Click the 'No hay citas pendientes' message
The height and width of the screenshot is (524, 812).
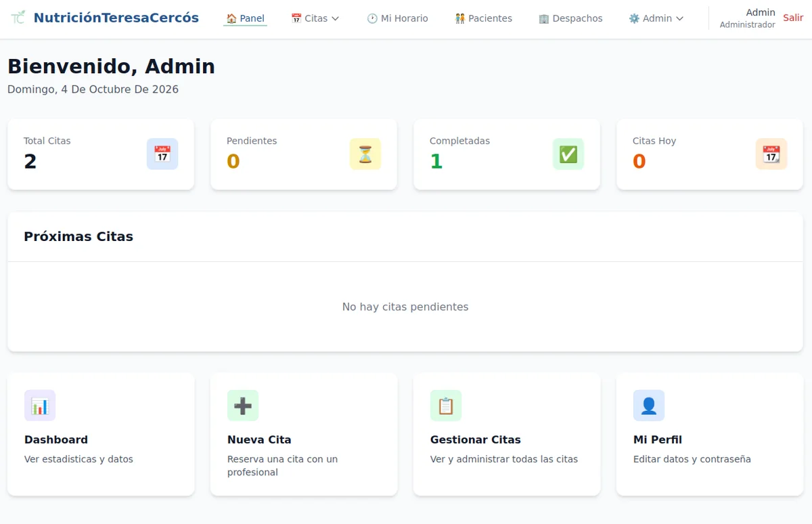coord(405,307)
